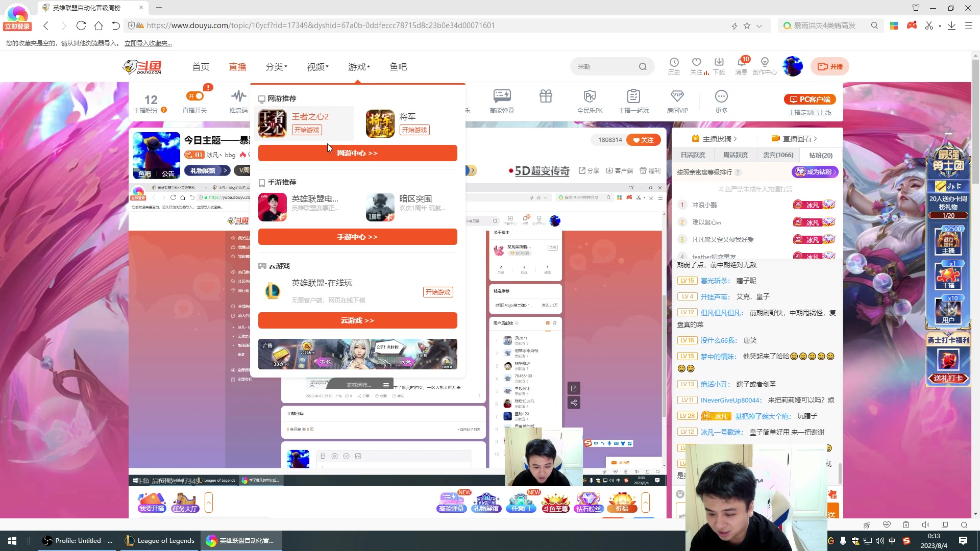Start 英雄联盟-在线玩 cloud game

tap(438, 292)
